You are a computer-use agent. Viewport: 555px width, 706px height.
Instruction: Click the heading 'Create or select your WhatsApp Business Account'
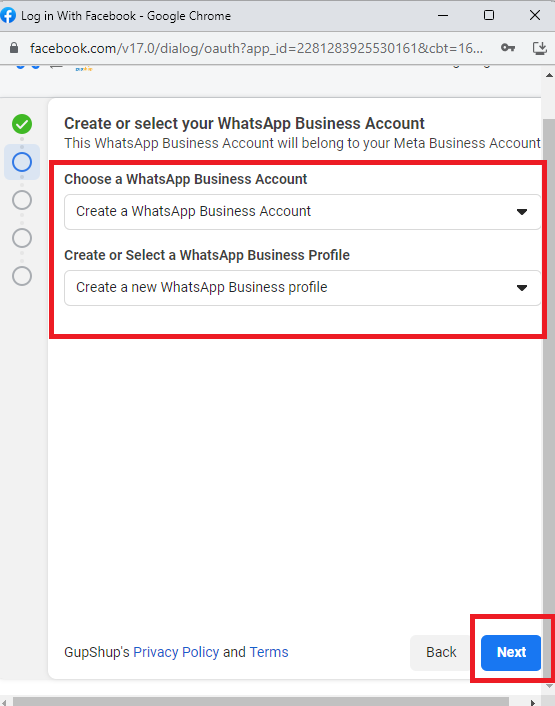244,123
